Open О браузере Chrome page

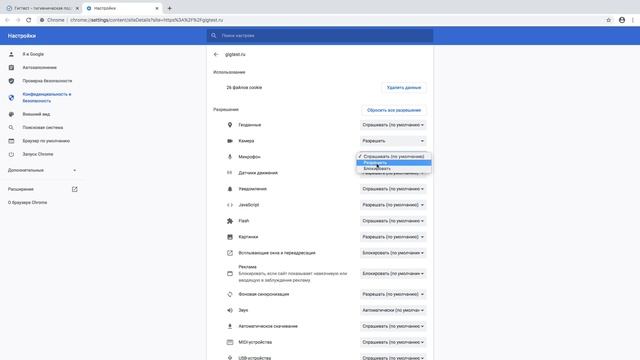point(27,202)
